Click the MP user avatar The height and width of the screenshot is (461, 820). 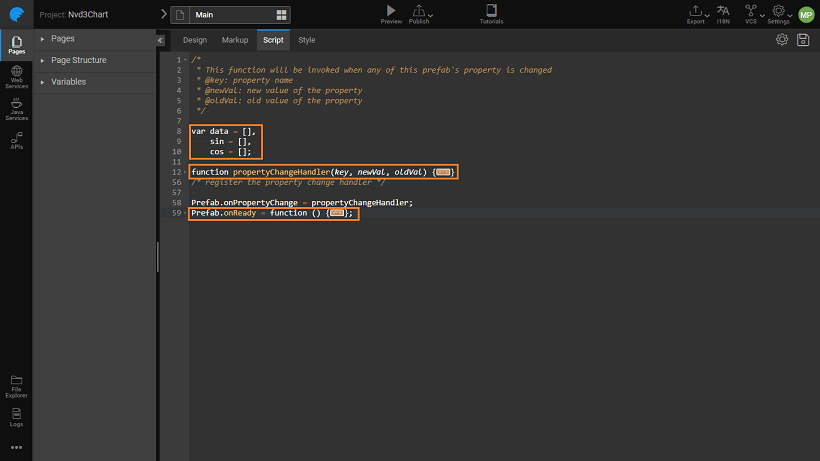coord(805,14)
